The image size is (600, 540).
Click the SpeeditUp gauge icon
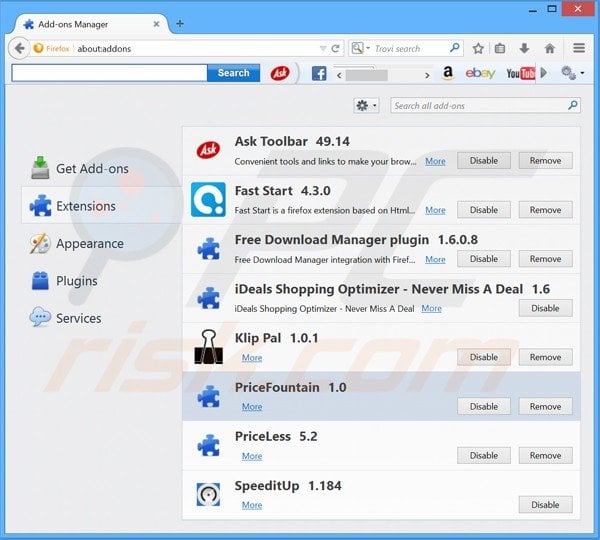pyautogui.click(x=208, y=494)
